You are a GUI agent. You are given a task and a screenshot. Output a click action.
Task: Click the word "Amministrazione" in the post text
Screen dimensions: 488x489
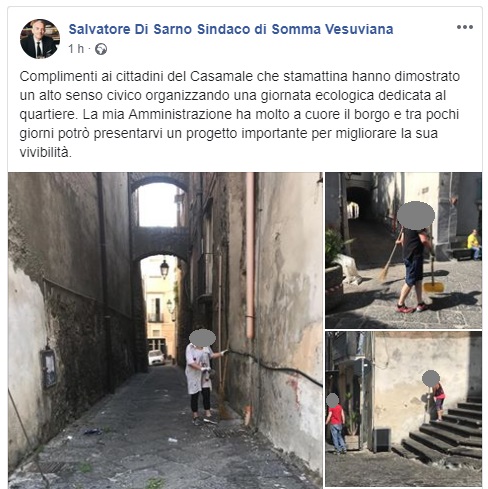[180, 114]
